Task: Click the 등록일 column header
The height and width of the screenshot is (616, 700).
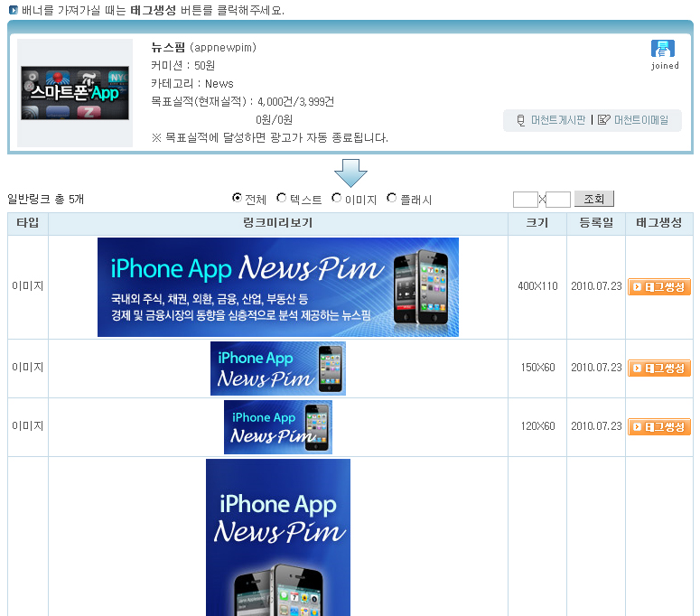Action: tap(596, 223)
